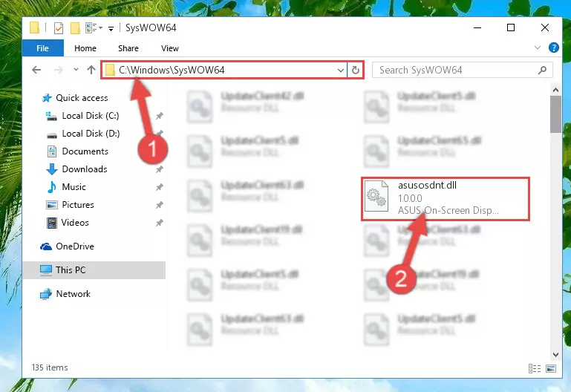Select the asusosdnt.dll file
Image resolution: width=571 pixels, height=392 pixels.
pos(446,199)
